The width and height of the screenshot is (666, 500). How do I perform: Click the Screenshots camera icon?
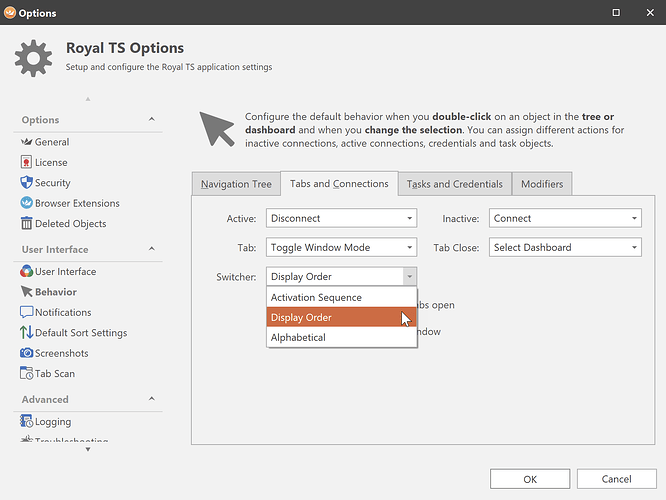[27, 353]
